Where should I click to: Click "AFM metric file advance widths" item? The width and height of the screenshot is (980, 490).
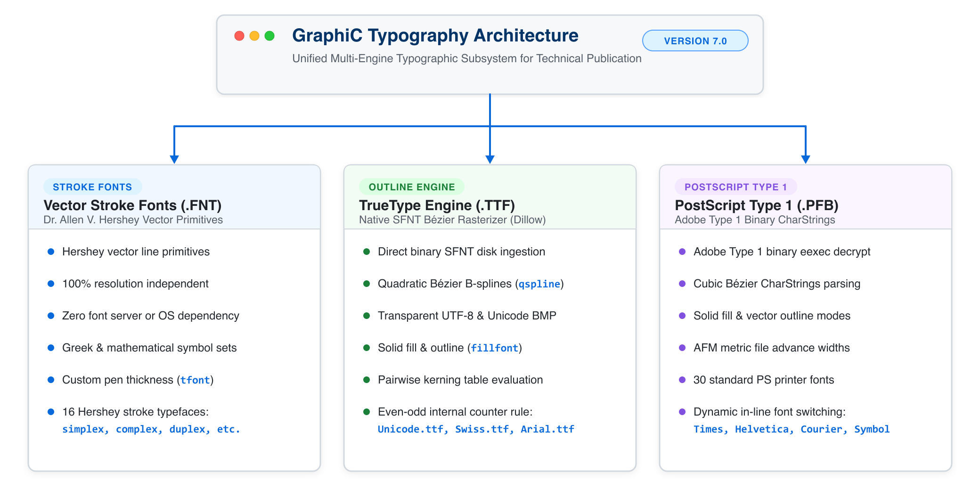click(x=772, y=348)
